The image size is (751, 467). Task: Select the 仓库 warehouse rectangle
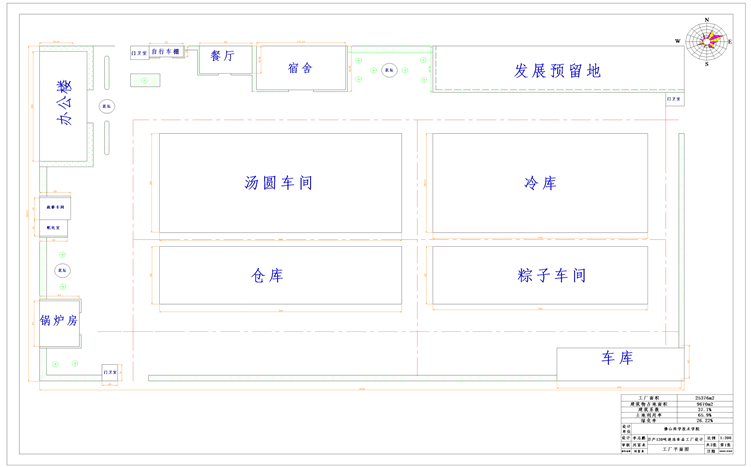pos(279,275)
